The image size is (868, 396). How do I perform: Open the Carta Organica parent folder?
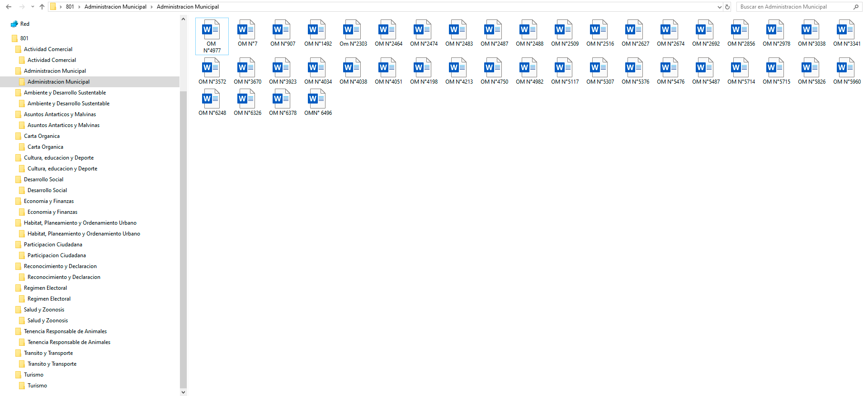click(x=42, y=136)
